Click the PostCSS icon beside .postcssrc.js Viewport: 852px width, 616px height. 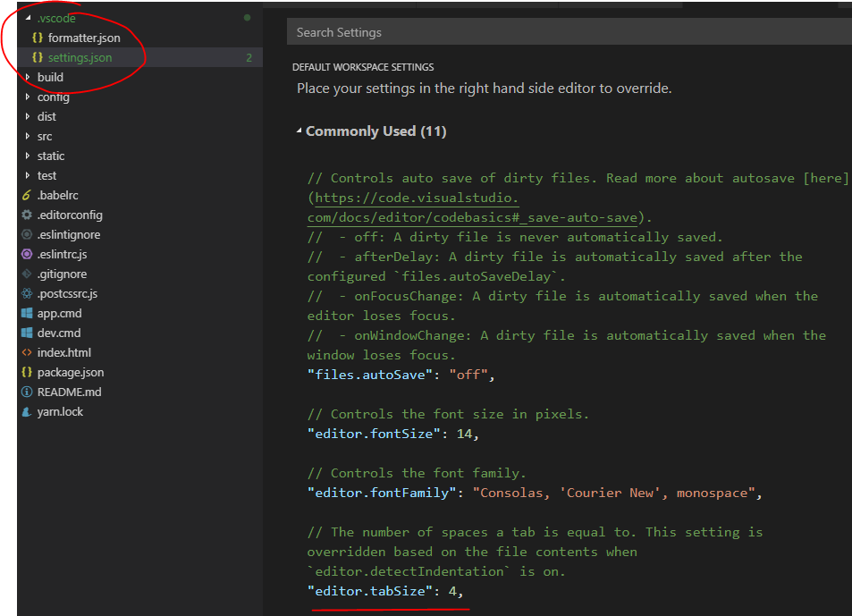[x=25, y=293]
